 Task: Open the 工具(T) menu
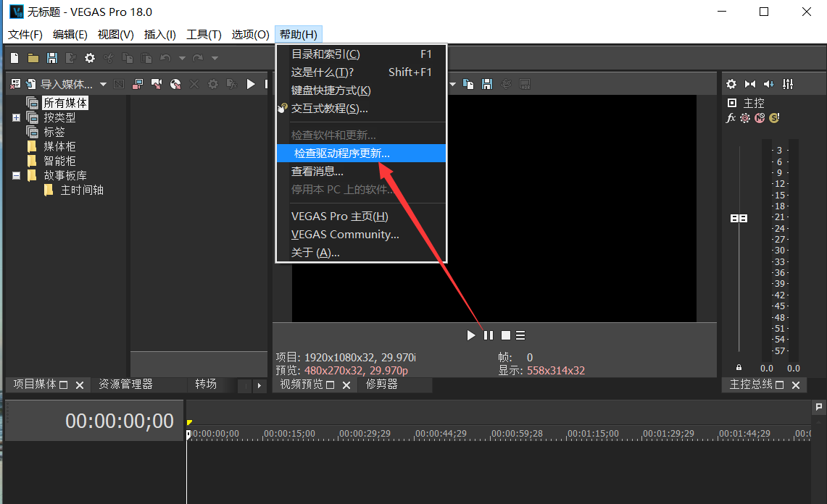[x=204, y=34]
